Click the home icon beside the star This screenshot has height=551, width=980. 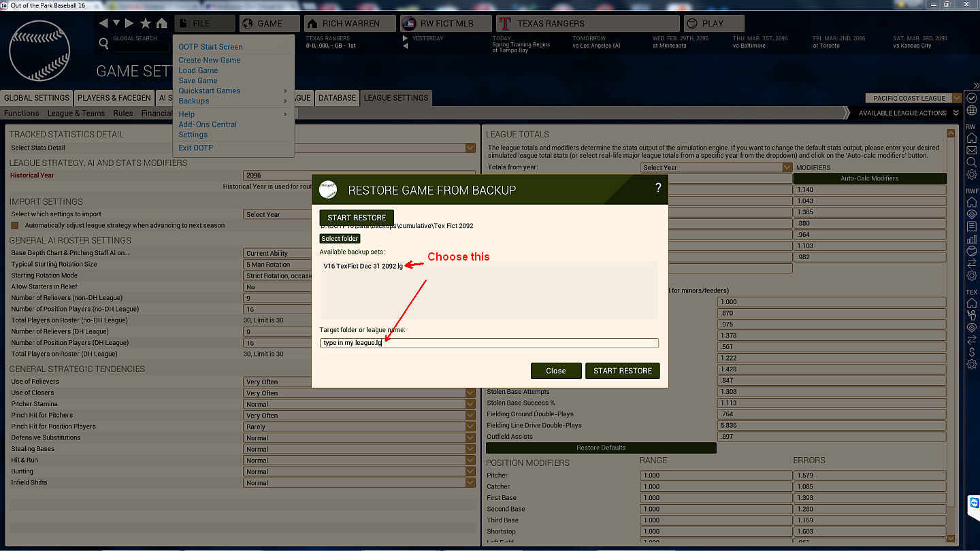tap(161, 23)
